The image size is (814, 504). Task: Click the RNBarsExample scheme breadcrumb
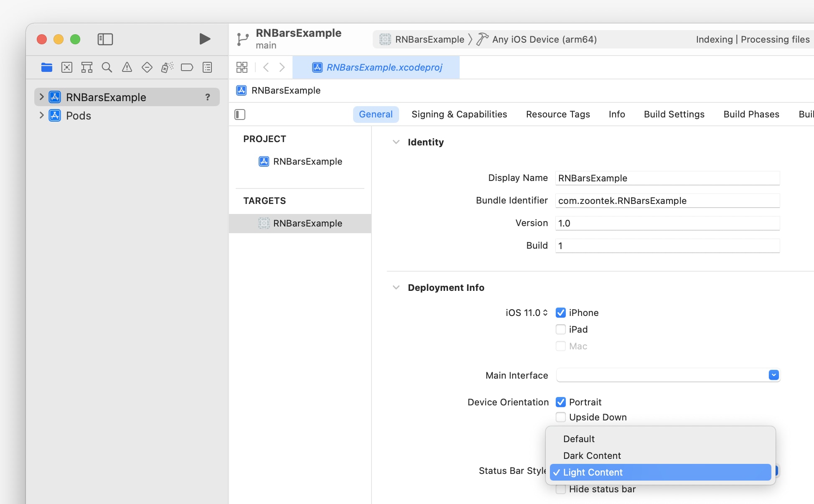coord(429,39)
